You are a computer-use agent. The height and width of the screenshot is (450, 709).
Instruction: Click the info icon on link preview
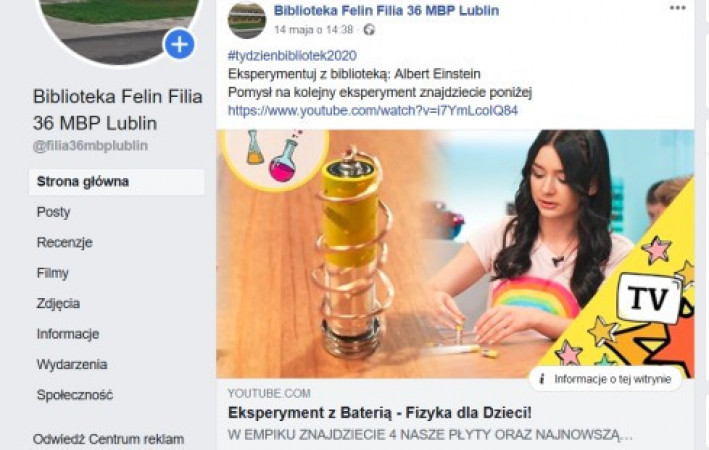coord(542,379)
